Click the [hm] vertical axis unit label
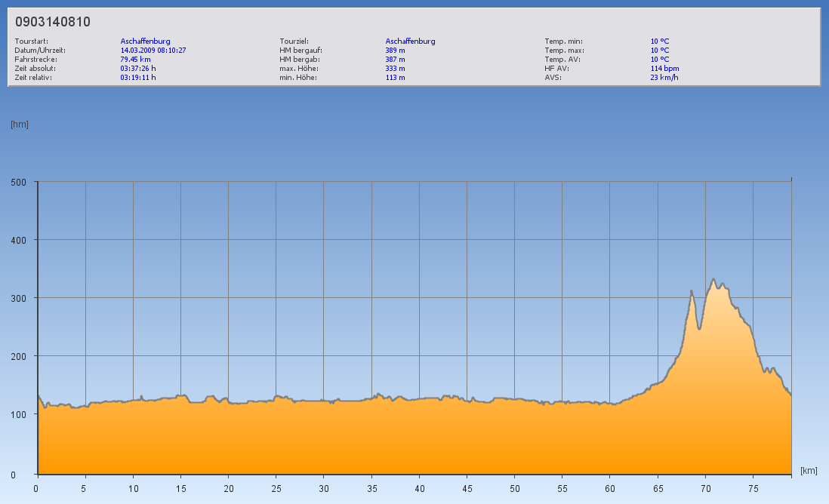 [19, 124]
